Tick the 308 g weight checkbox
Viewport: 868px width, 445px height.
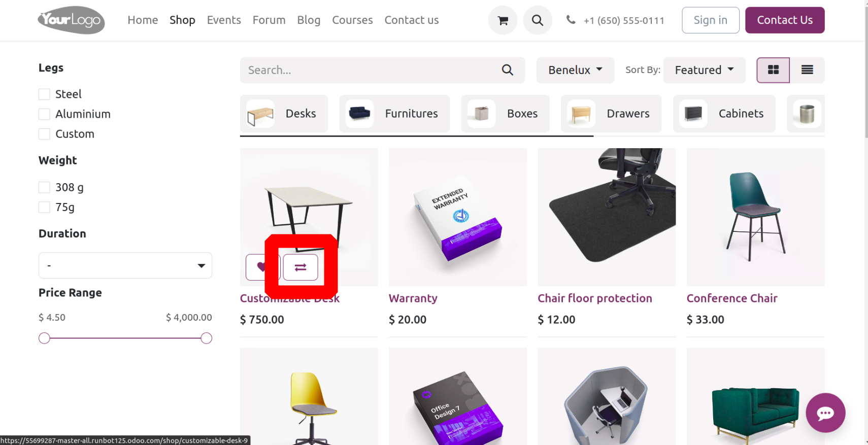pyautogui.click(x=44, y=187)
